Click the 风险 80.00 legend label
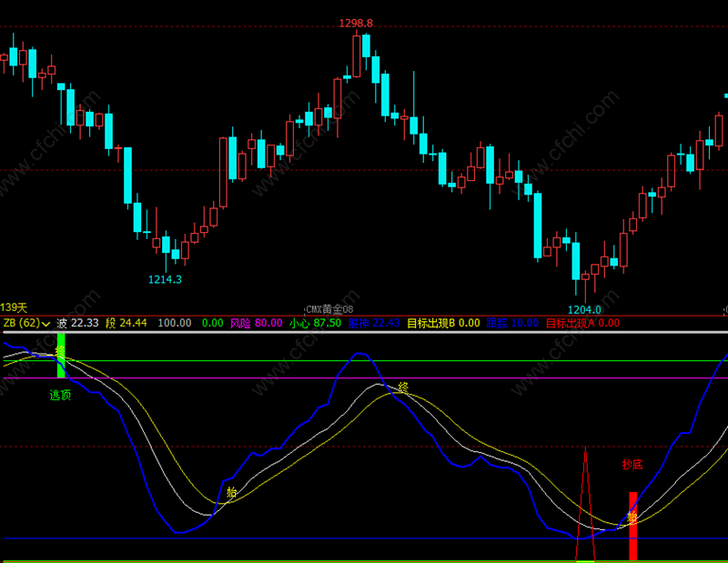Viewport: 728px width, 563px height. [x=257, y=323]
